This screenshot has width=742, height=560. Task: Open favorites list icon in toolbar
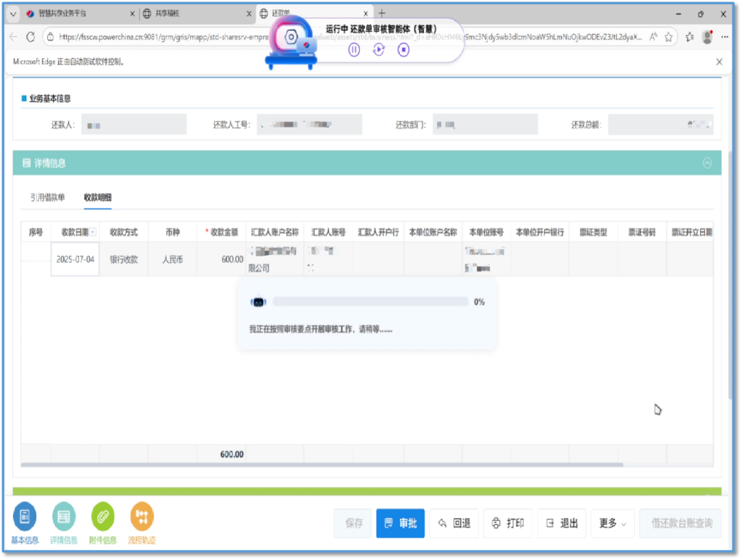690,37
